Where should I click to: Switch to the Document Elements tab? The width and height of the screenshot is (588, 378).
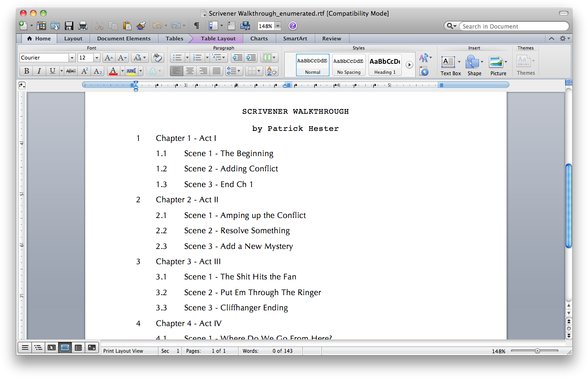[x=123, y=39]
